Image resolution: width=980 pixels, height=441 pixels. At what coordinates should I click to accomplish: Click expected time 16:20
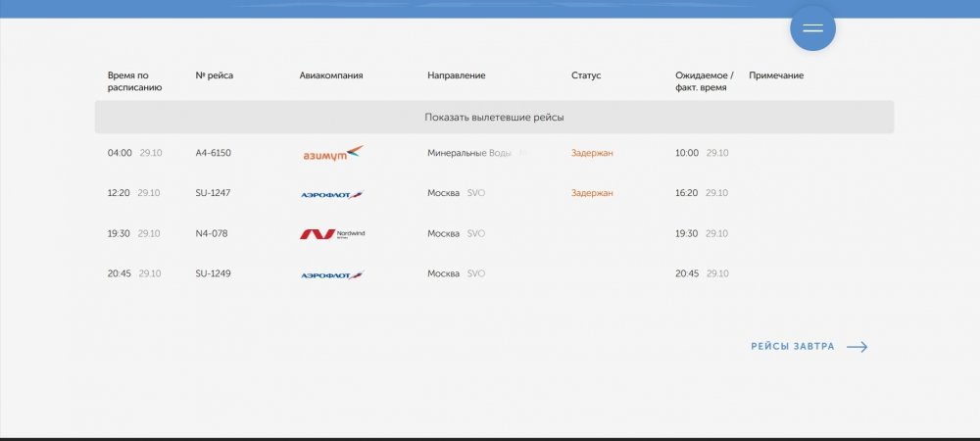(x=686, y=193)
